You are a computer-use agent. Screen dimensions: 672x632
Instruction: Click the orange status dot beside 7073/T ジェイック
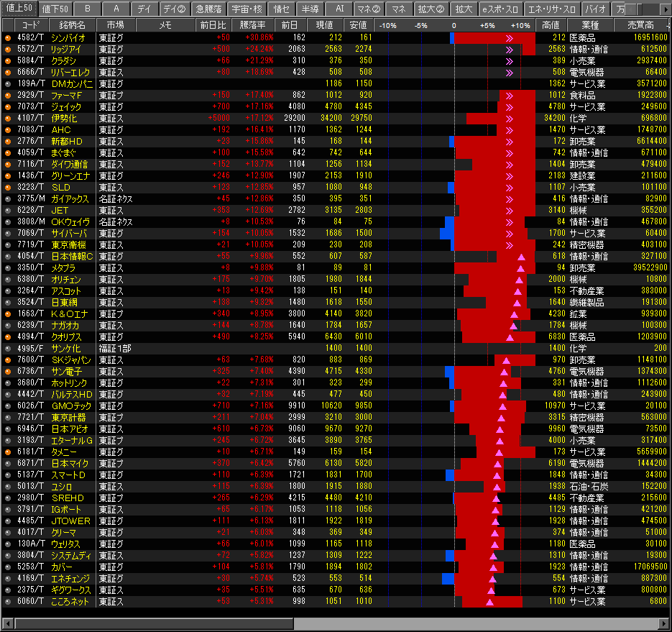point(8,107)
